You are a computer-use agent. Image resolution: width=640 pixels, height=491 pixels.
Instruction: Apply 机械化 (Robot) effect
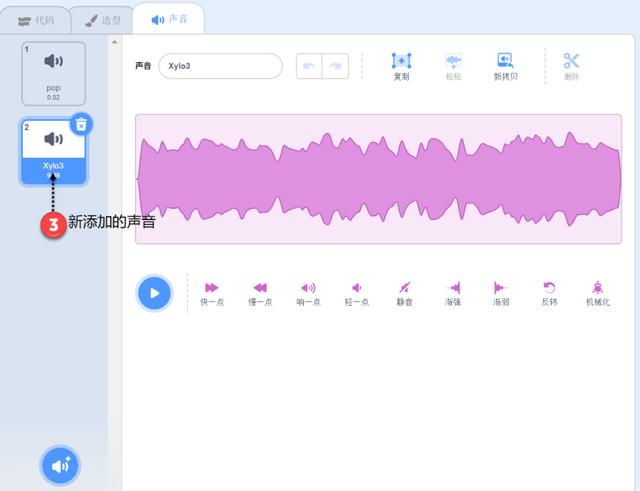(x=598, y=294)
